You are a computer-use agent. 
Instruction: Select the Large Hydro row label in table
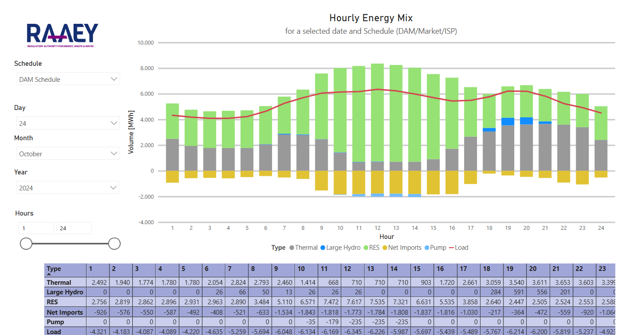tap(65, 292)
